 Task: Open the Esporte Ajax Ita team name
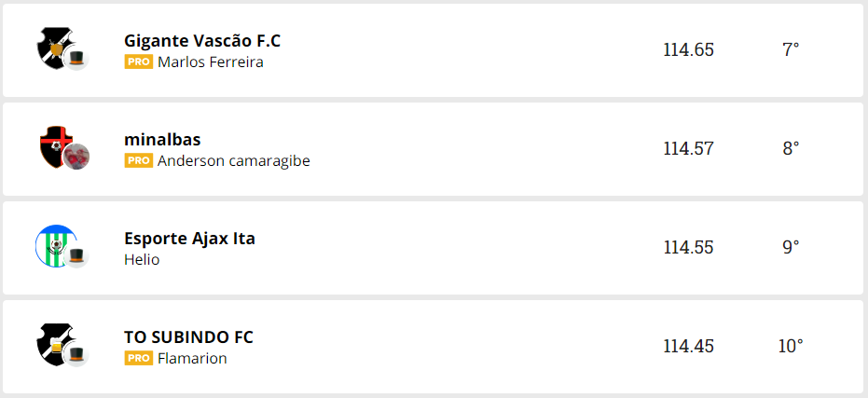(x=189, y=239)
